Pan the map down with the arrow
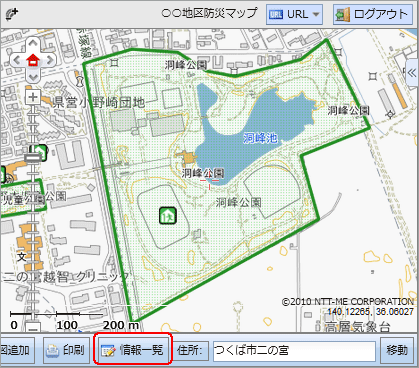This screenshot has height=368, width=419. tap(33, 77)
